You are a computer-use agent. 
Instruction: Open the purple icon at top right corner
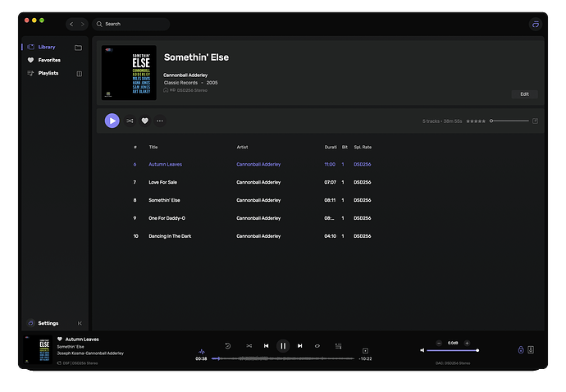coord(536,24)
